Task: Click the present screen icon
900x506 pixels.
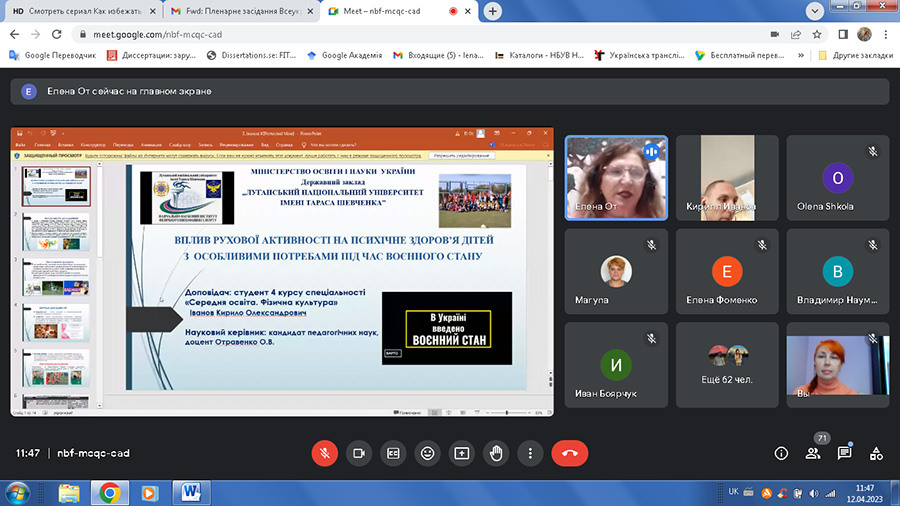Action: pyautogui.click(x=461, y=453)
